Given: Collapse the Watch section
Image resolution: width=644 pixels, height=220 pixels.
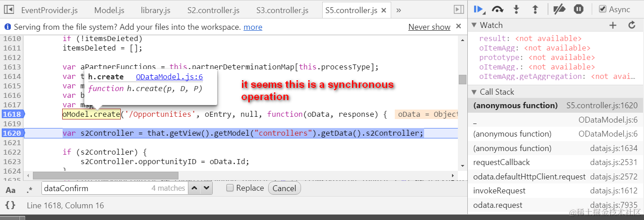Looking at the screenshot, I should coord(474,25).
